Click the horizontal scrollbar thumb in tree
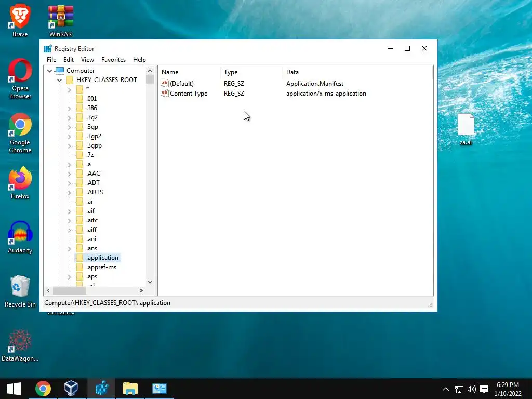 pyautogui.click(x=70, y=291)
